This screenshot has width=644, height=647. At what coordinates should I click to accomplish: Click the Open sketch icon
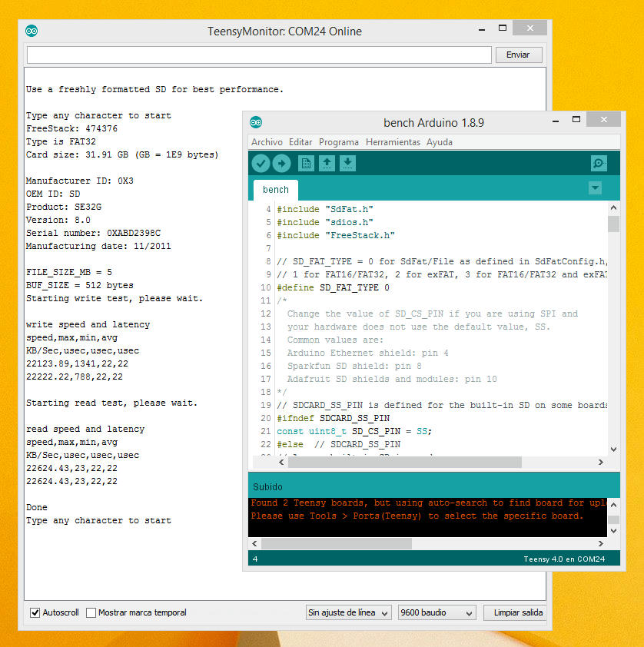point(327,163)
